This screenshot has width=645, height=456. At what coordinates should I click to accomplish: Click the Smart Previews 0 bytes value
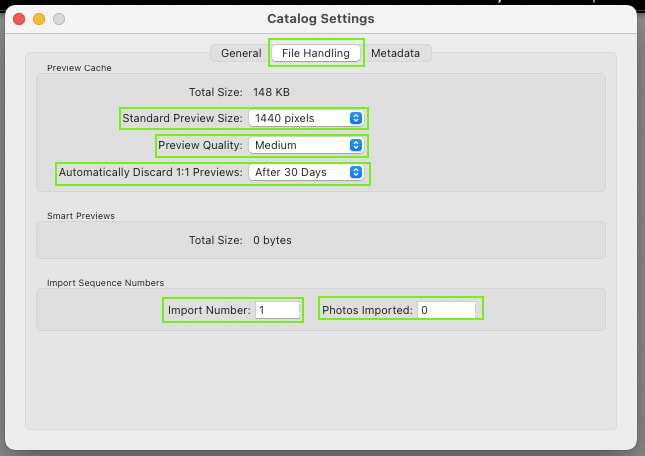[x=272, y=240]
